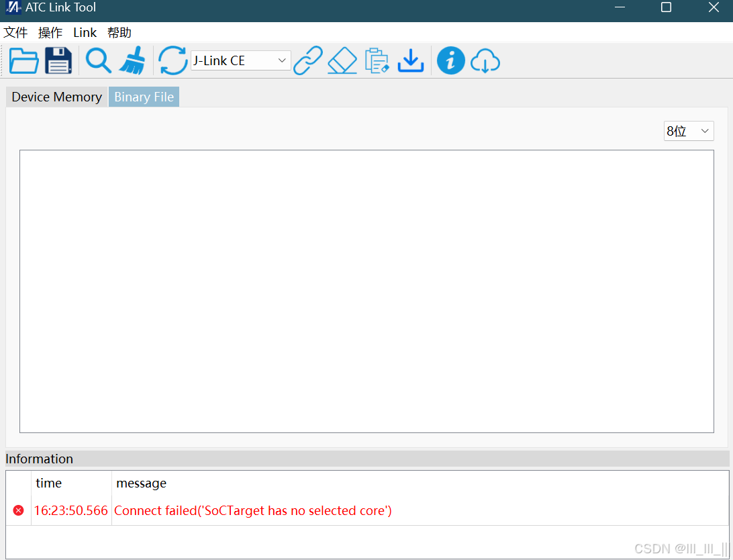Open the 8位 data width dropdown
The height and width of the screenshot is (560, 733).
pos(689,130)
